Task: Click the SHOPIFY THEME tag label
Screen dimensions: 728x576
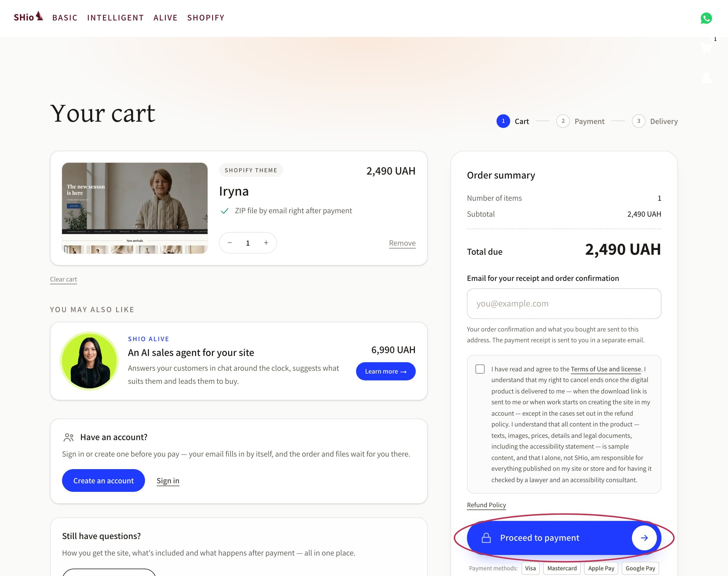Action: tap(251, 170)
